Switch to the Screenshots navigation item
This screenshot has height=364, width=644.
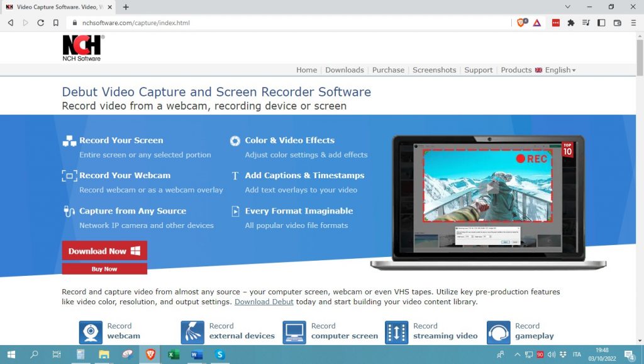(434, 70)
